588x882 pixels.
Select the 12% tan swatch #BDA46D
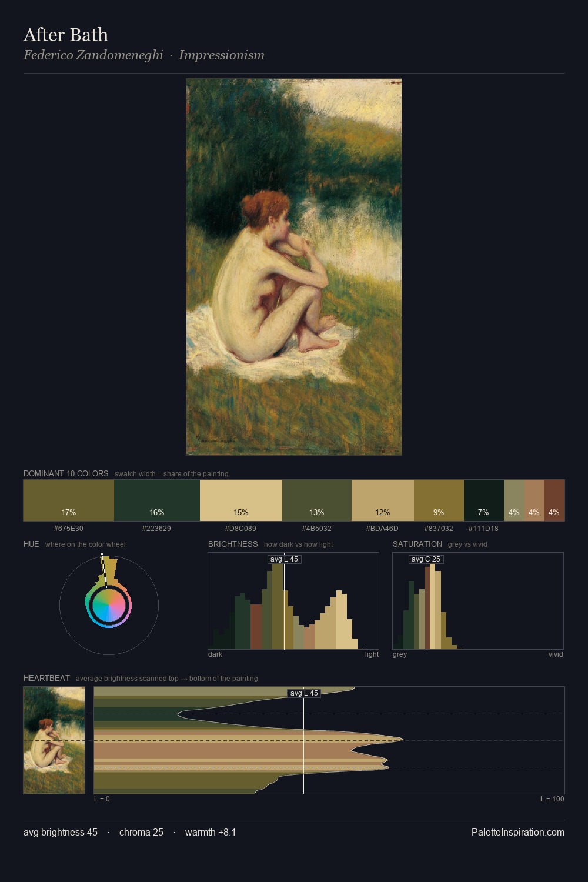(383, 500)
